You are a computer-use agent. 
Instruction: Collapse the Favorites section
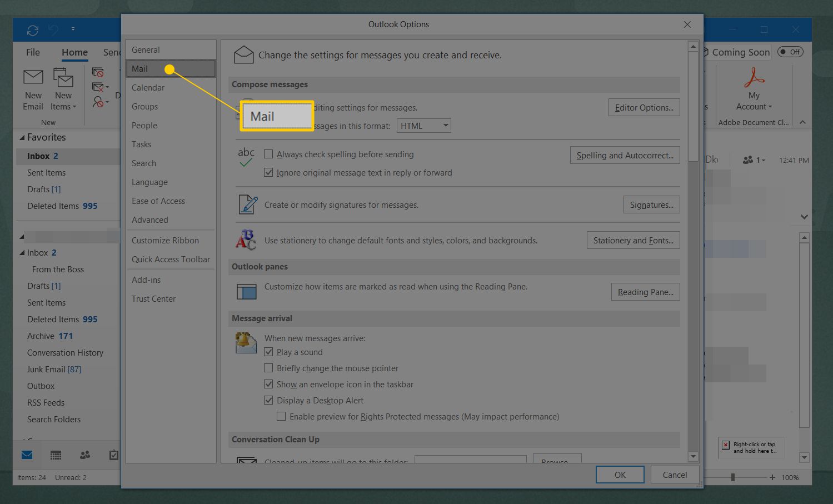22,137
